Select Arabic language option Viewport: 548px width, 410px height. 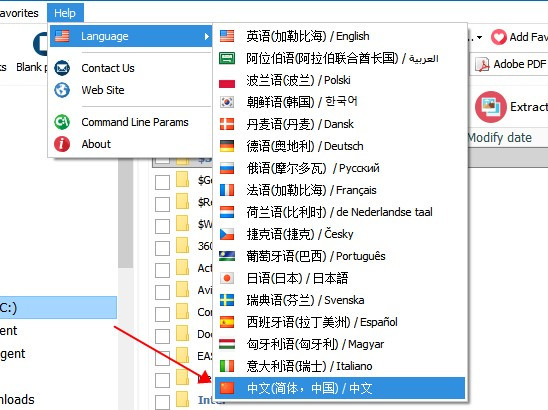[340, 58]
